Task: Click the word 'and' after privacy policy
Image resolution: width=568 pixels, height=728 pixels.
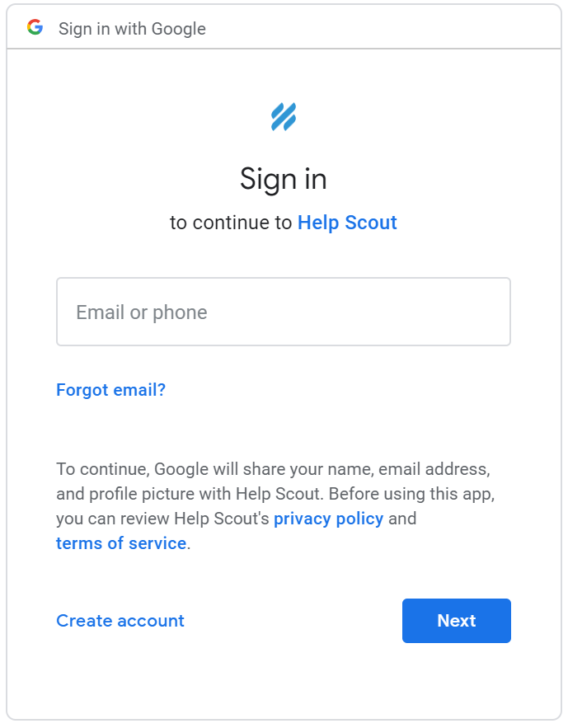Action: tap(402, 519)
